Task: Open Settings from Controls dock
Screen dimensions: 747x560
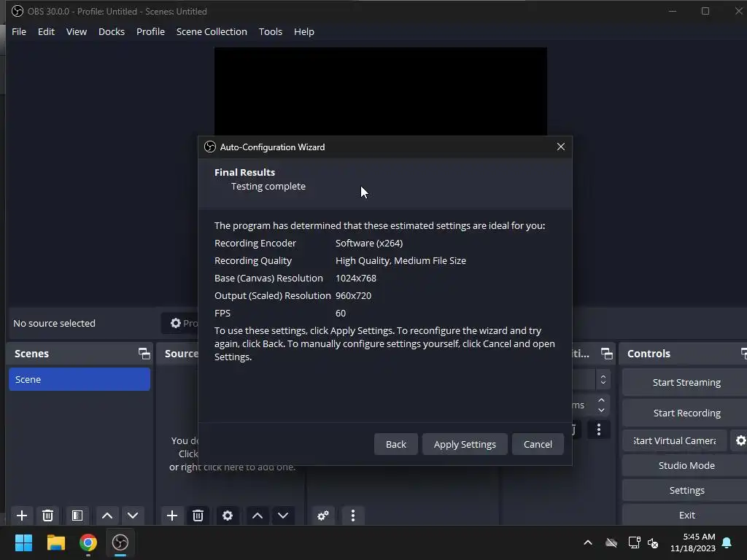Action: 686,490
